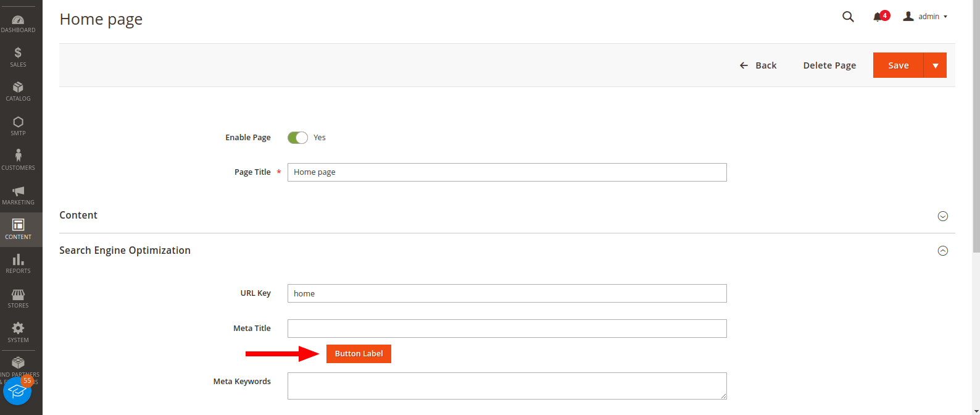Open the System sidebar menu
This screenshot has width=980, height=415.
point(19,333)
